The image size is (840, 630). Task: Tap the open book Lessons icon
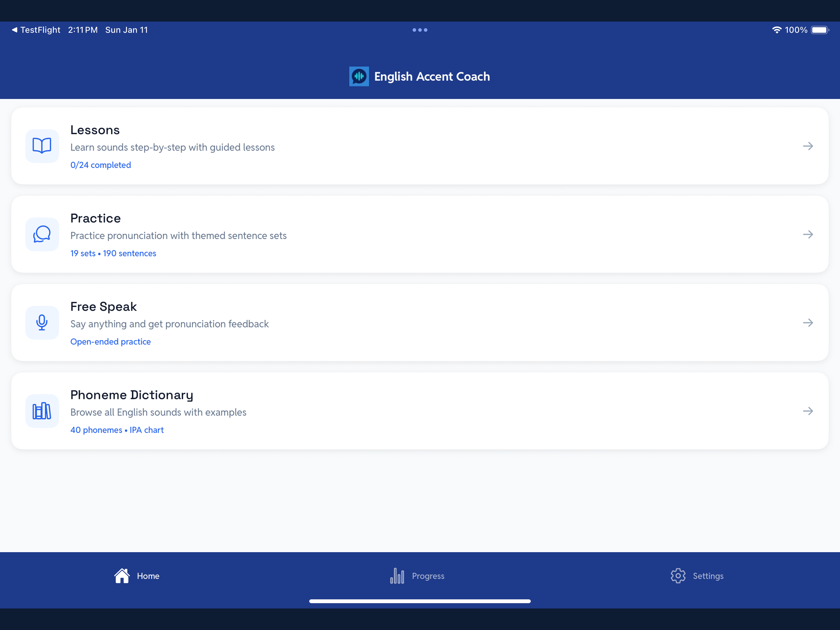click(x=42, y=146)
